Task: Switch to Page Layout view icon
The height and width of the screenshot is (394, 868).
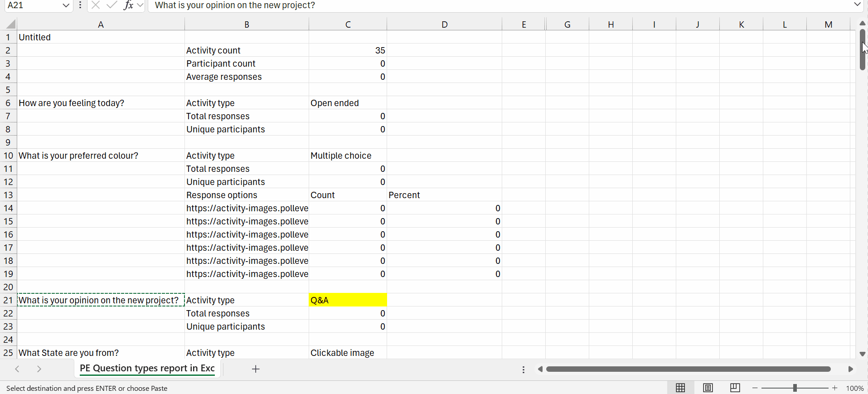Action: (x=708, y=388)
